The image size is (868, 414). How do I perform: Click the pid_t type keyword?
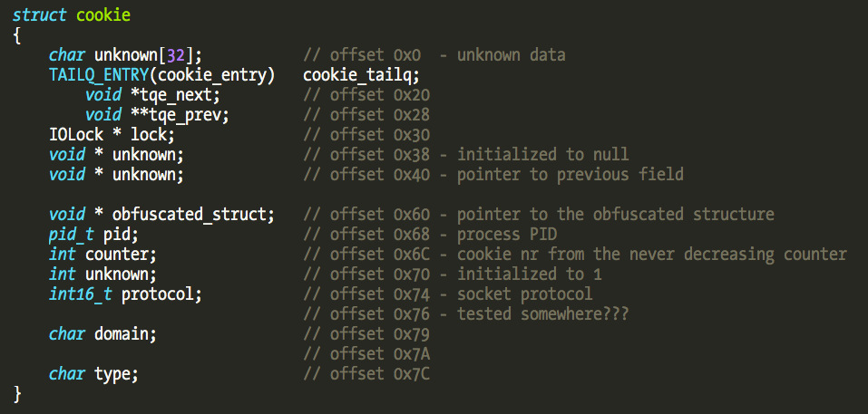[66, 235]
